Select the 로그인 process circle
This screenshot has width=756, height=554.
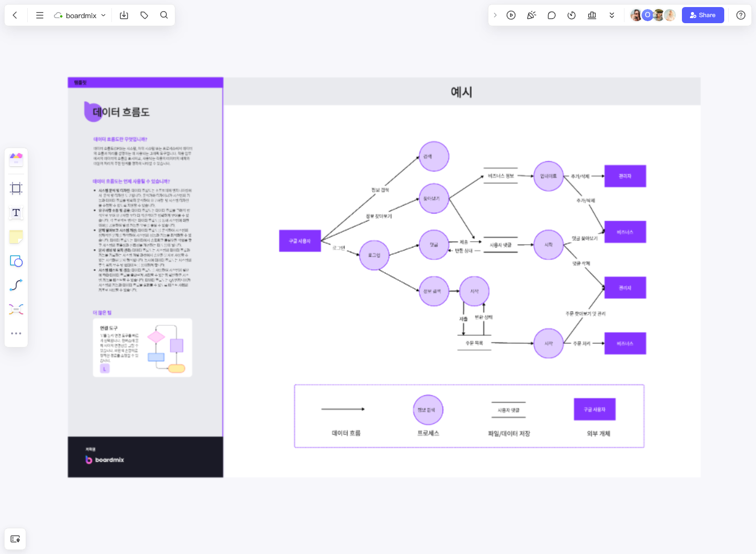click(374, 255)
